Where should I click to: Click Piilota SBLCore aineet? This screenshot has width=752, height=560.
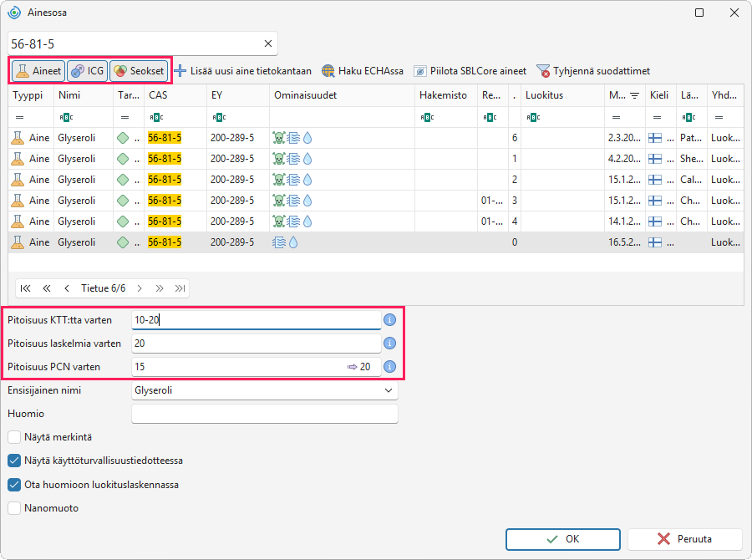tap(470, 71)
